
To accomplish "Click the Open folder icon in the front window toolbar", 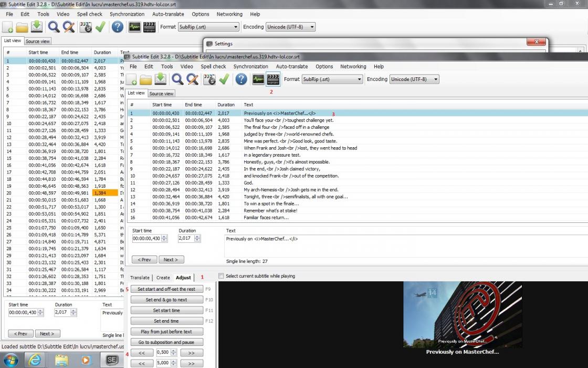I will [x=146, y=79].
